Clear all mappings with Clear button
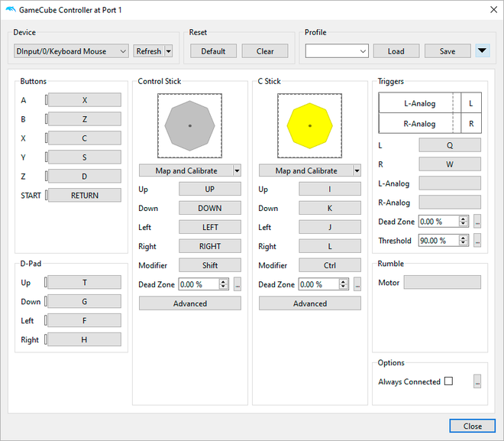This screenshot has width=504, height=441. (265, 51)
